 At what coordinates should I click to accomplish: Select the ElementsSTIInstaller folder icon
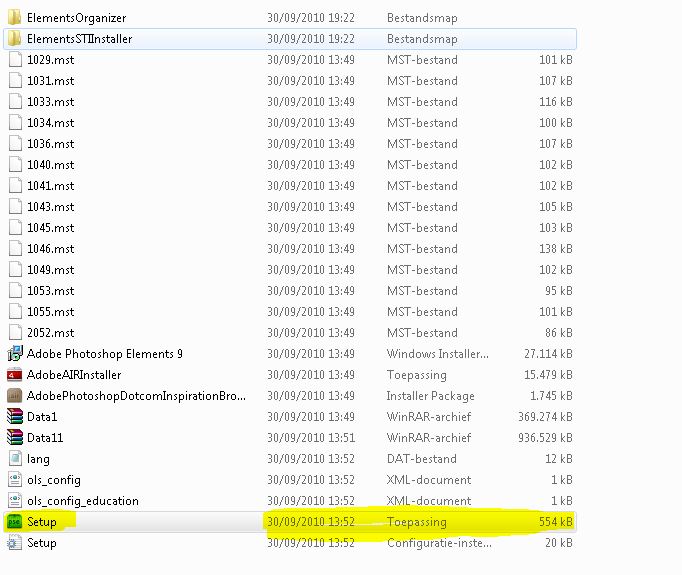tap(14, 39)
